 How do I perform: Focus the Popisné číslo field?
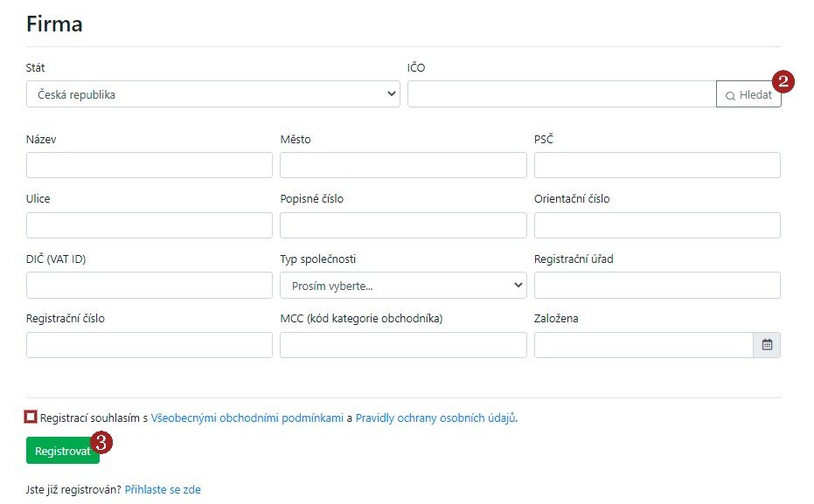[402, 224]
